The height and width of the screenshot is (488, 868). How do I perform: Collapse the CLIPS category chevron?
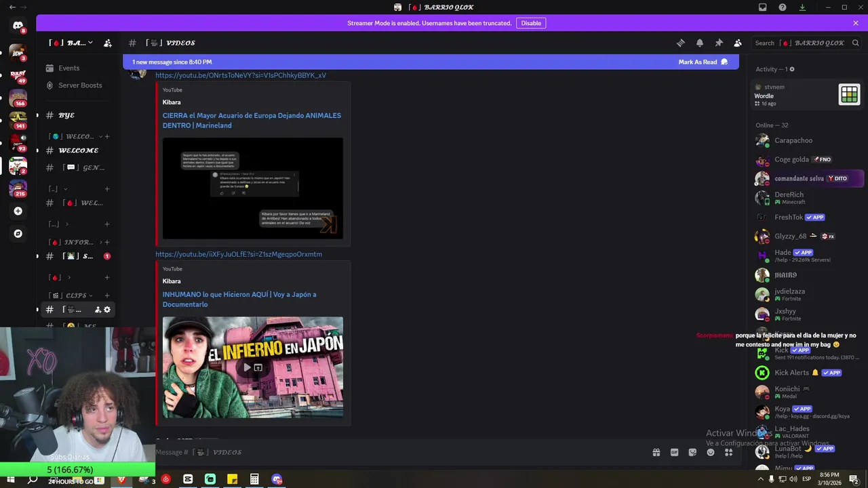[90, 296]
